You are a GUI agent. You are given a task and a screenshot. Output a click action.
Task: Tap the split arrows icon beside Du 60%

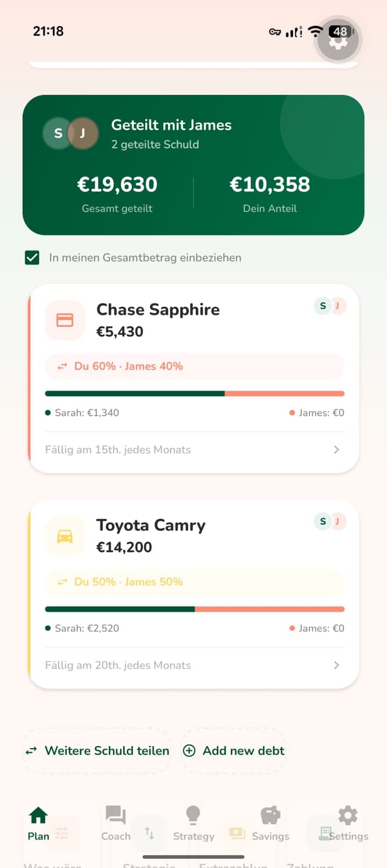[x=62, y=366]
